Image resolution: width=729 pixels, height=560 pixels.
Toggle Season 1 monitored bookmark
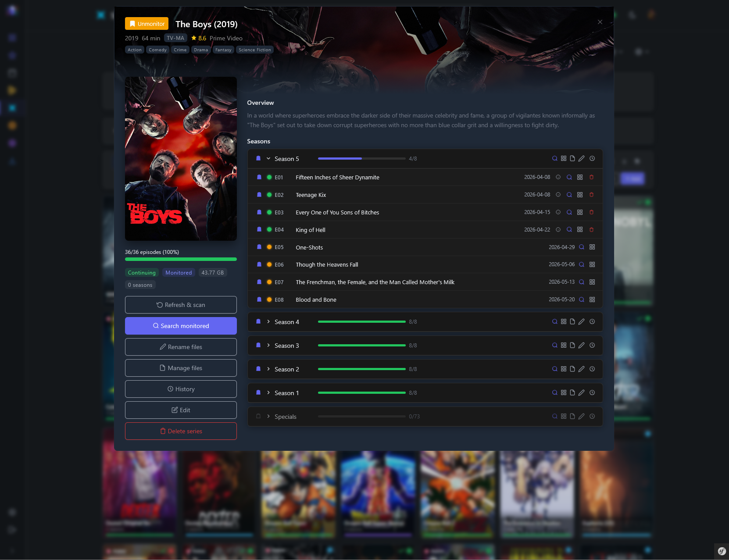tap(258, 392)
